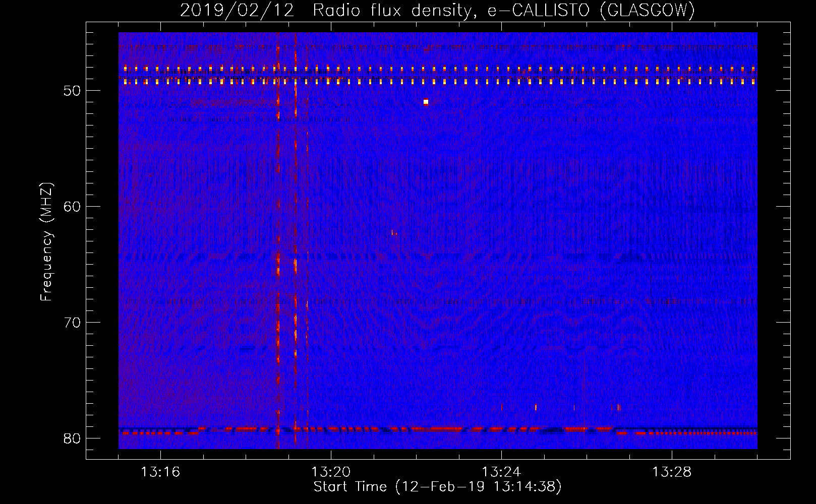Click the plot title mentioning e-CALLISTO (GLASGOW)
816x504 pixels.
tap(437, 10)
